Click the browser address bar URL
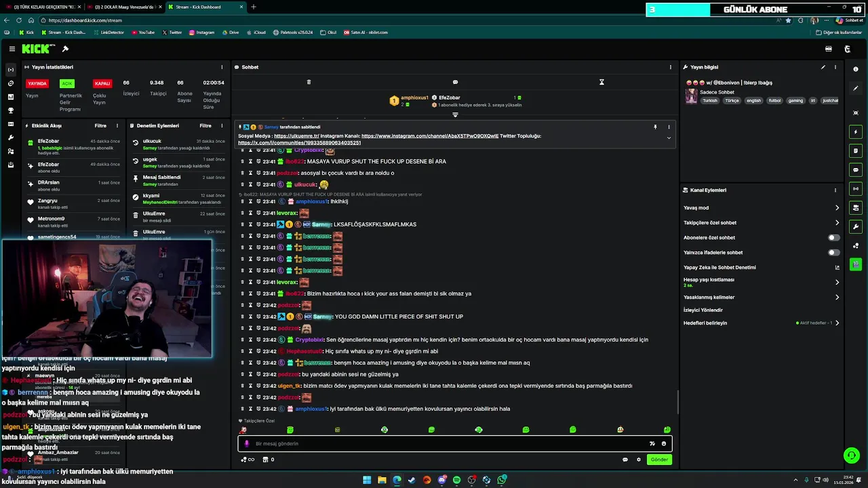Viewport: 868px width, 488px height. point(85,20)
